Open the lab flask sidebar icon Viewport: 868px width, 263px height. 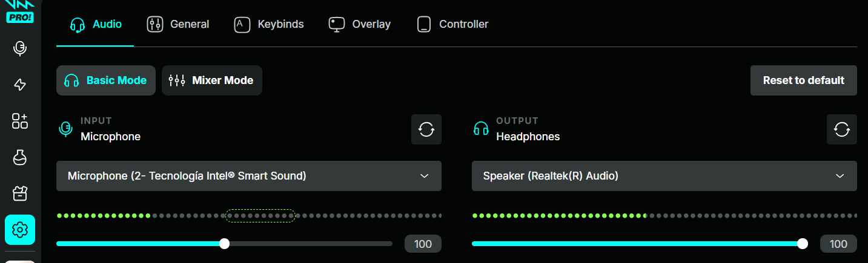20,157
